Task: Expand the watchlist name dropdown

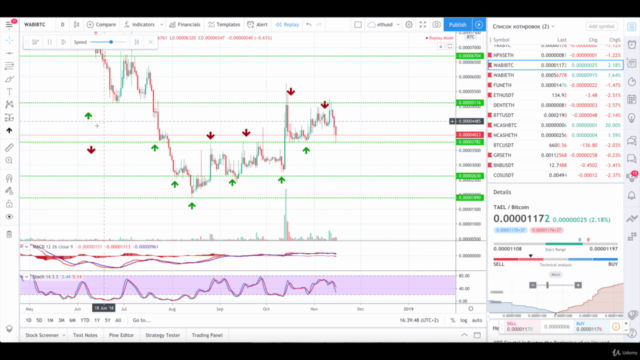Action: (524, 27)
